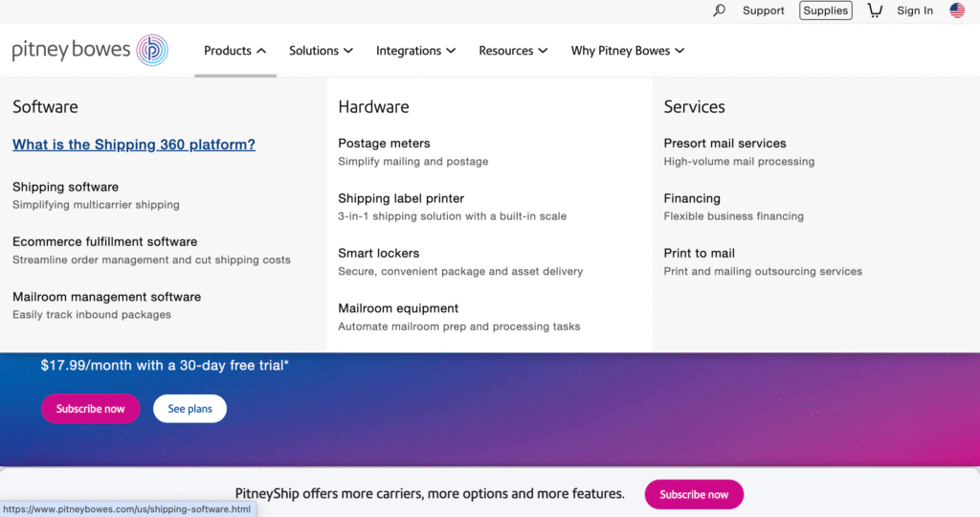Expand the Resources menu
The height and width of the screenshot is (517, 980).
point(513,51)
